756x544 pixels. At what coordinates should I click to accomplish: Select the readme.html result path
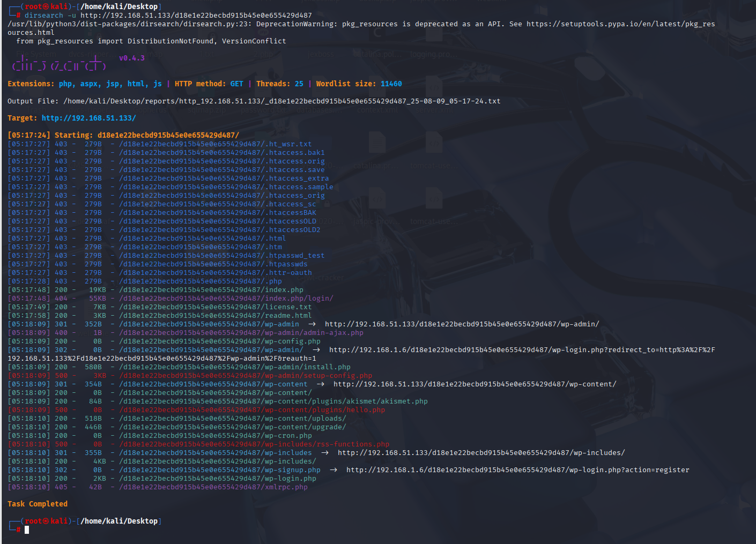tap(216, 315)
